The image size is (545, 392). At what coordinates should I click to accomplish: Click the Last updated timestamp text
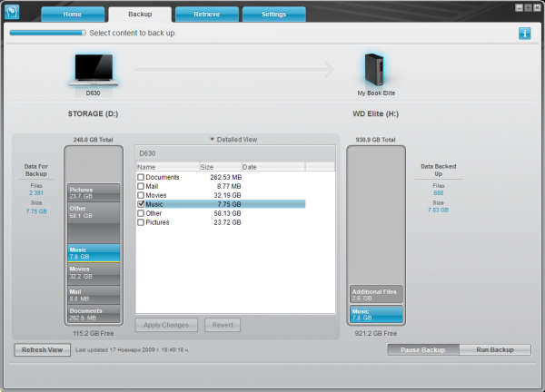pyautogui.click(x=132, y=350)
